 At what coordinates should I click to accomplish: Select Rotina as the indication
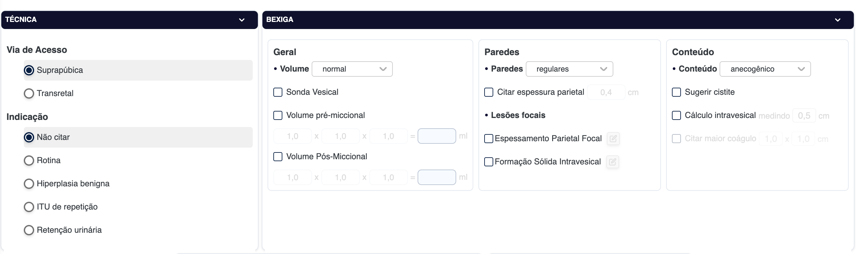(x=29, y=161)
